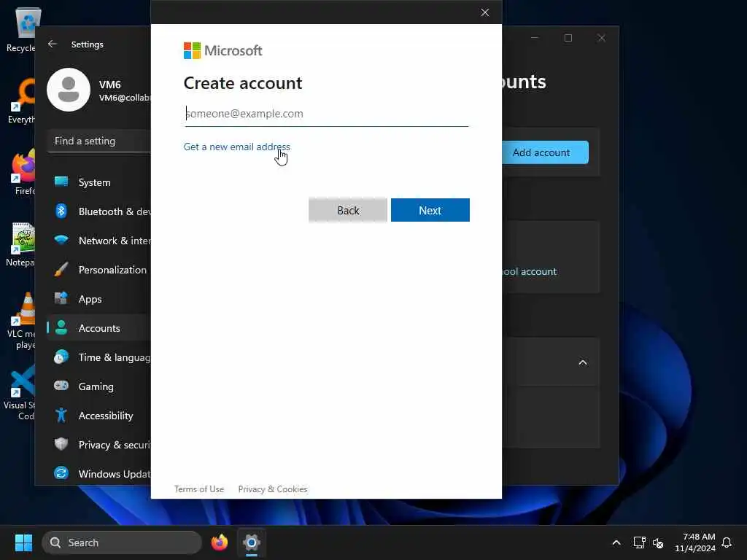Open the Everything desktop shortcut
Image resolution: width=747 pixels, height=560 pixels.
click(20, 101)
